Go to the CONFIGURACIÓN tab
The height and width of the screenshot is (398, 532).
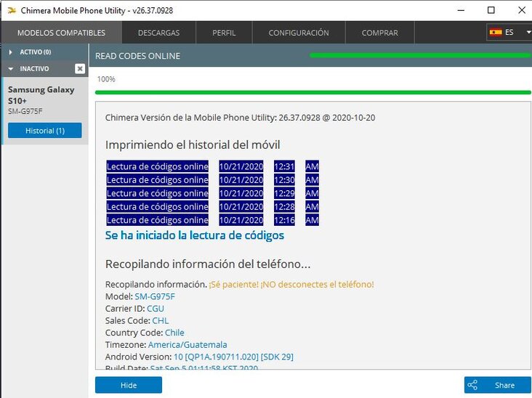point(299,33)
